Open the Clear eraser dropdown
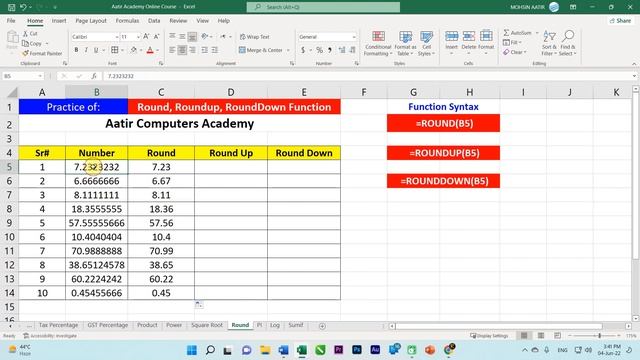This screenshot has width=640, height=360. tap(514, 52)
